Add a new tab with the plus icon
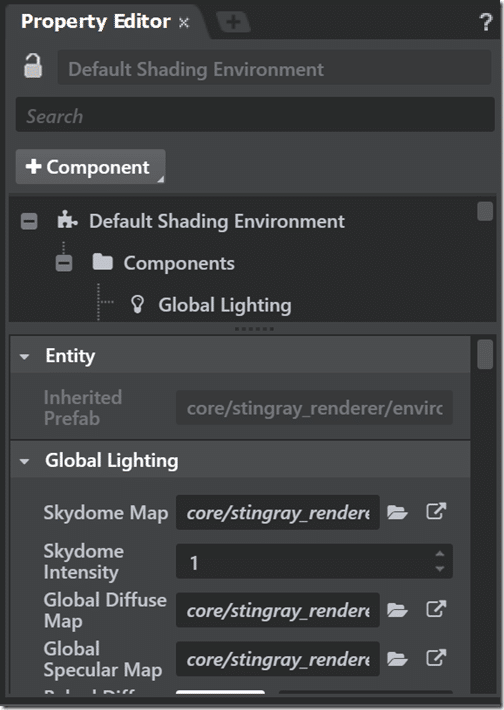The image size is (504, 710). coord(233,21)
